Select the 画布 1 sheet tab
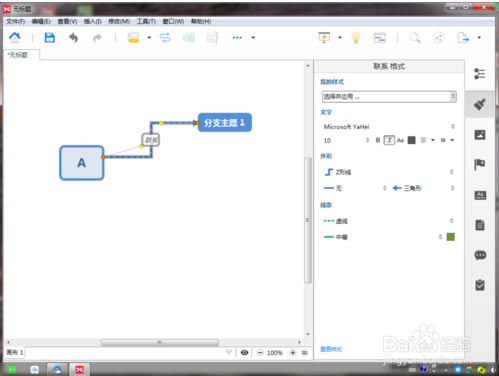This screenshot has height=376, width=499. pyautogui.click(x=15, y=352)
